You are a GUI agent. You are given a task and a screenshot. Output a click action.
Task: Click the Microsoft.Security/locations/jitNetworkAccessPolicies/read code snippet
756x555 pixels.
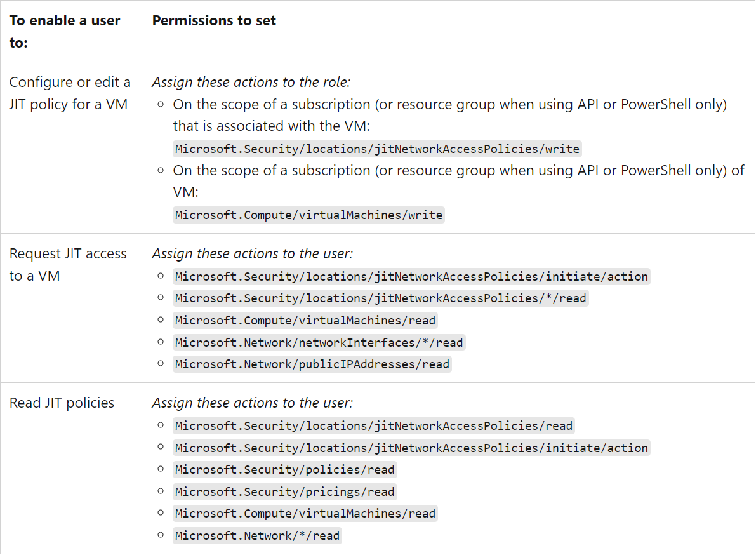(374, 426)
